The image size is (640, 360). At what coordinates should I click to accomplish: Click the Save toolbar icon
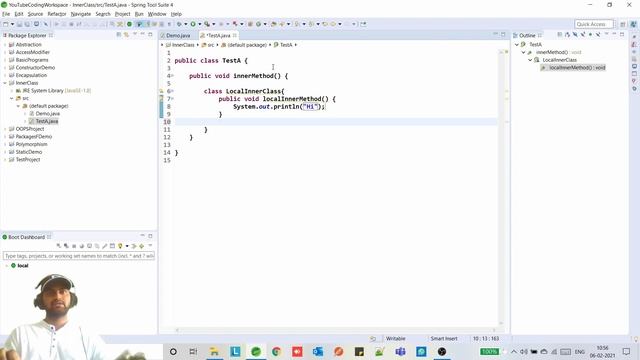(x=19, y=24)
